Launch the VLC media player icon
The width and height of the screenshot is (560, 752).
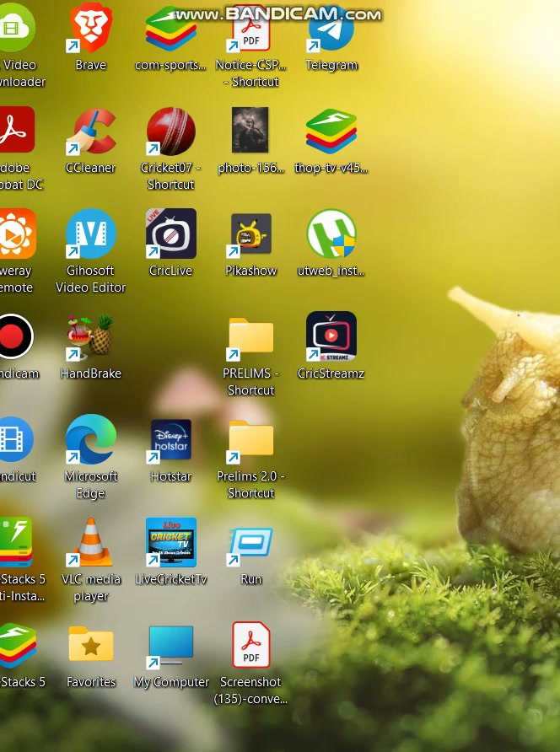click(91, 542)
